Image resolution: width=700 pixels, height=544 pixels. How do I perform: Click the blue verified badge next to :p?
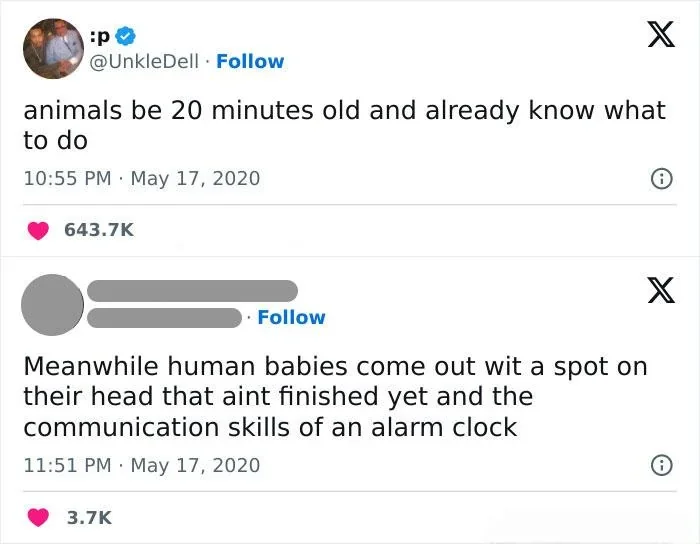pyautogui.click(x=124, y=37)
